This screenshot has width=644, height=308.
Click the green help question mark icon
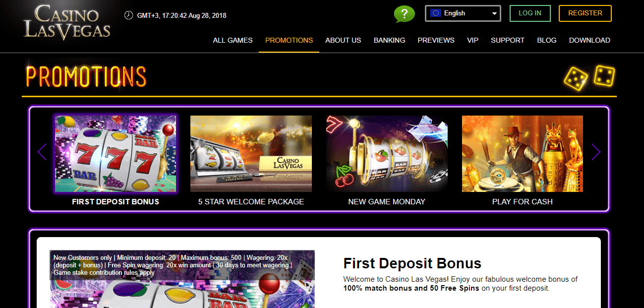[404, 14]
